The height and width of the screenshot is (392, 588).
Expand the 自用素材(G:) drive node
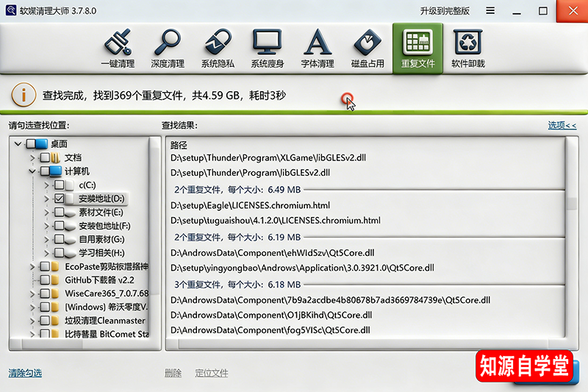(46, 240)
